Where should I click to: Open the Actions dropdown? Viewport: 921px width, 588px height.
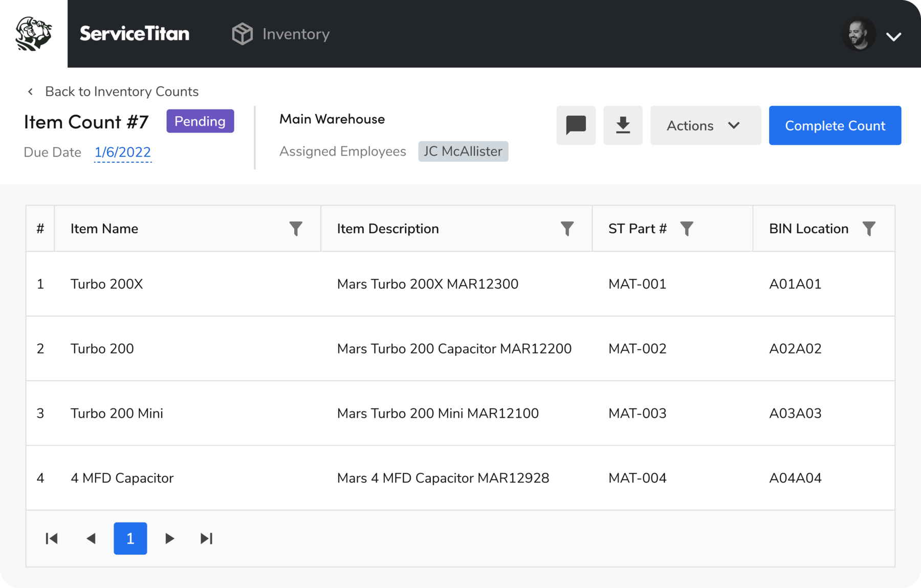[705, 125]
